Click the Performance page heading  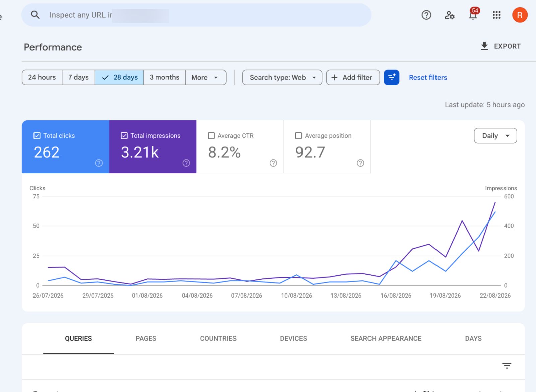(53, 47)
